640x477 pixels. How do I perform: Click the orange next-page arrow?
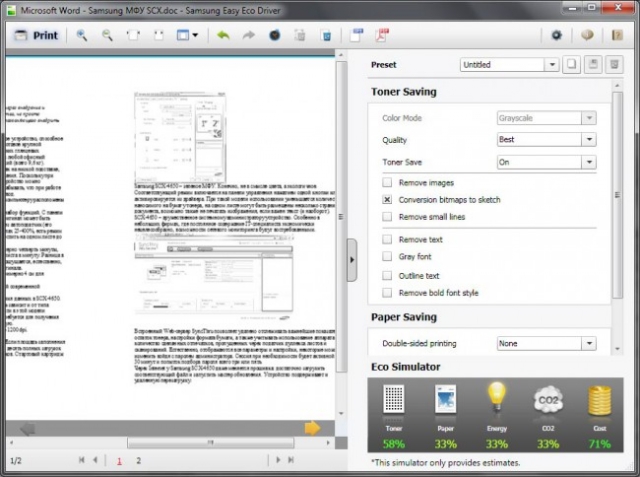312,428
